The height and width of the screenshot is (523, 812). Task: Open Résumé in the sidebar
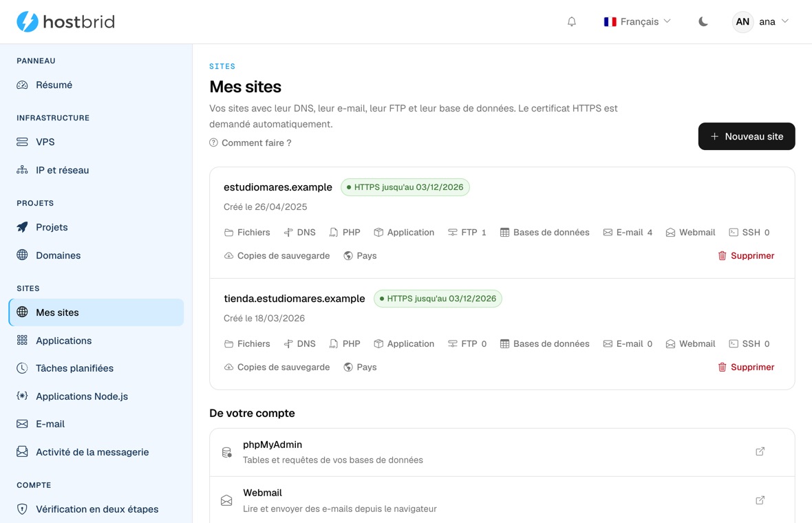[x=96, y=85]
